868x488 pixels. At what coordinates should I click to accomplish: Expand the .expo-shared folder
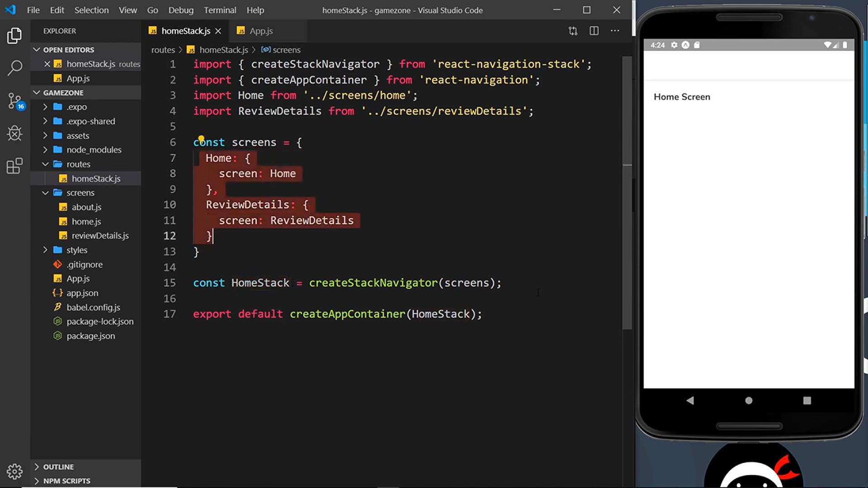pyautogui.click(x=86, y=121)
